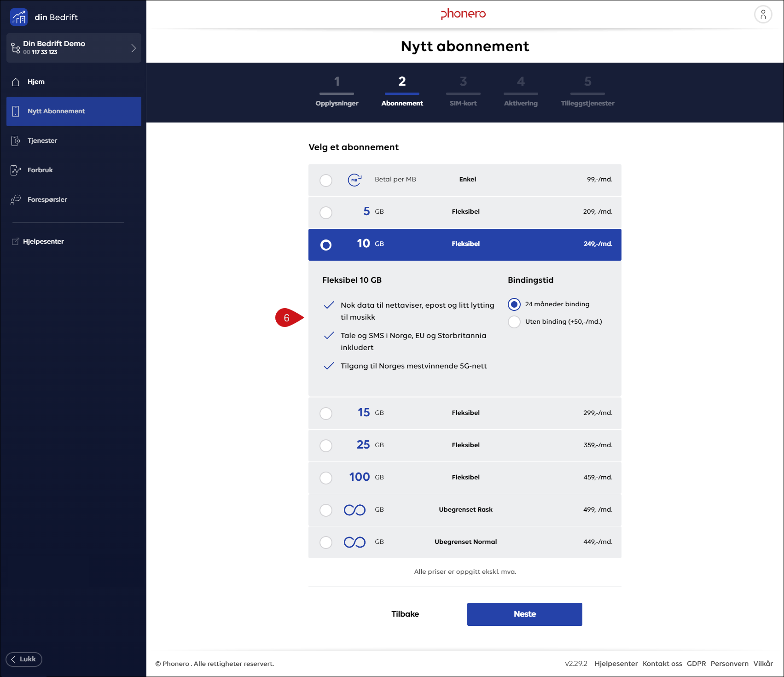784x677 pixels.
Task: Click the 359,-/md. price text
Action: coord(598,445)
